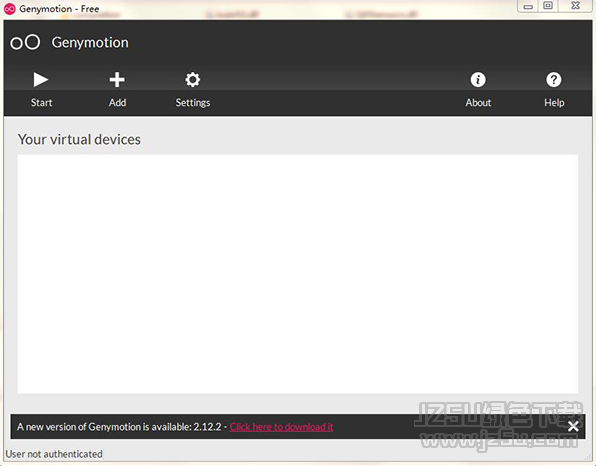The image size is (596, 466).
Task: Open the Settings gear
Action: [x=193, y=90]
